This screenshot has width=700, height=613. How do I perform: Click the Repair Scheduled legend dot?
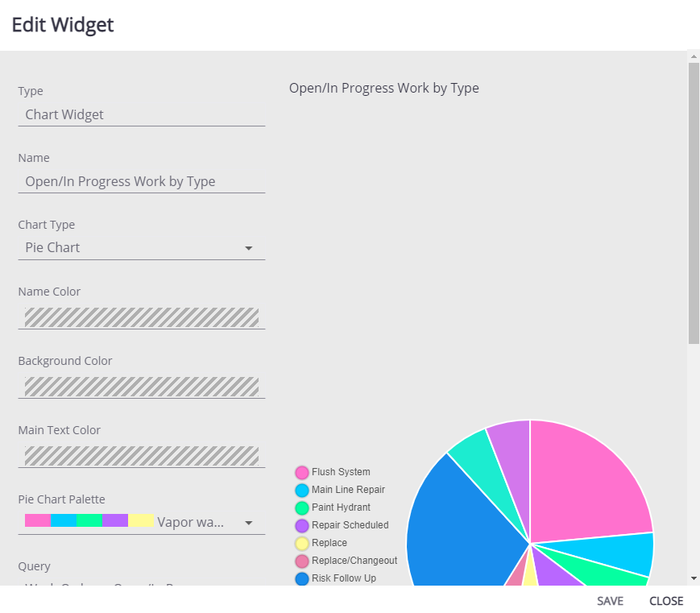(x=302, y=525)
